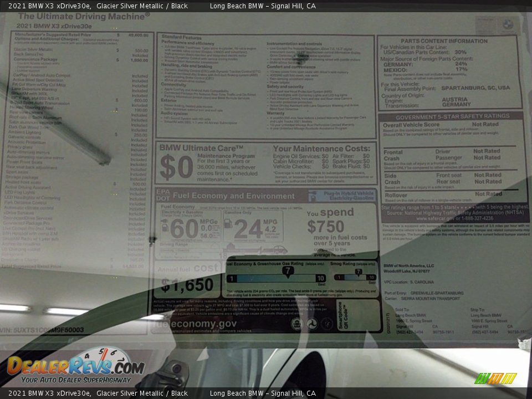Click 'Safety and security' subheading
This screenshot has height=399, width=532.
click(x=285, y=86)
